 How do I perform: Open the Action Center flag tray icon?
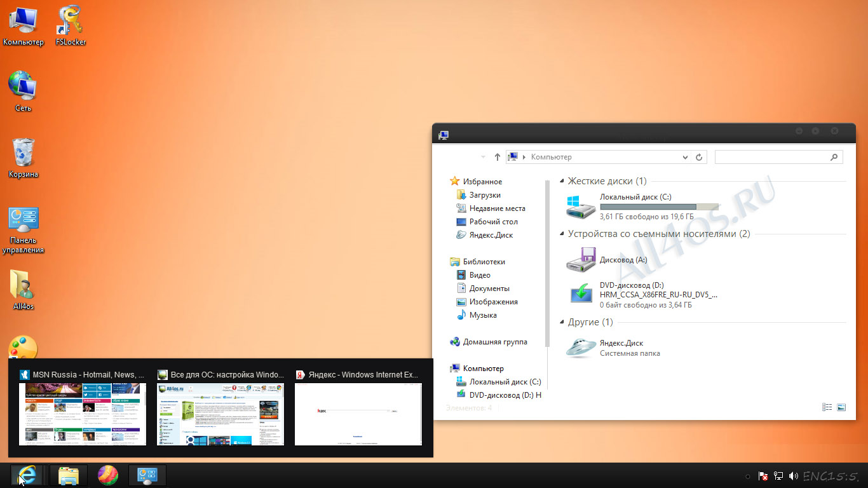pyautogui.click(x=764, y=476)
